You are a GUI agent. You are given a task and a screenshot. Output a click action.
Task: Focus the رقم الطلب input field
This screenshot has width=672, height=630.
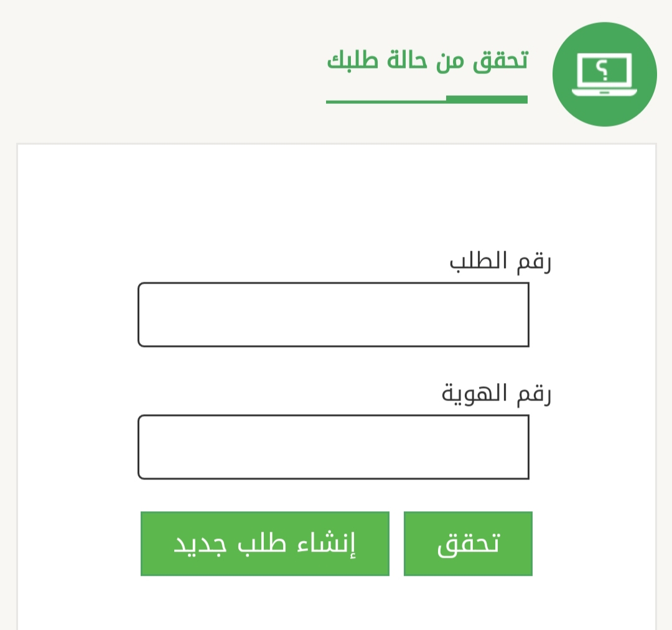(334, 314)
